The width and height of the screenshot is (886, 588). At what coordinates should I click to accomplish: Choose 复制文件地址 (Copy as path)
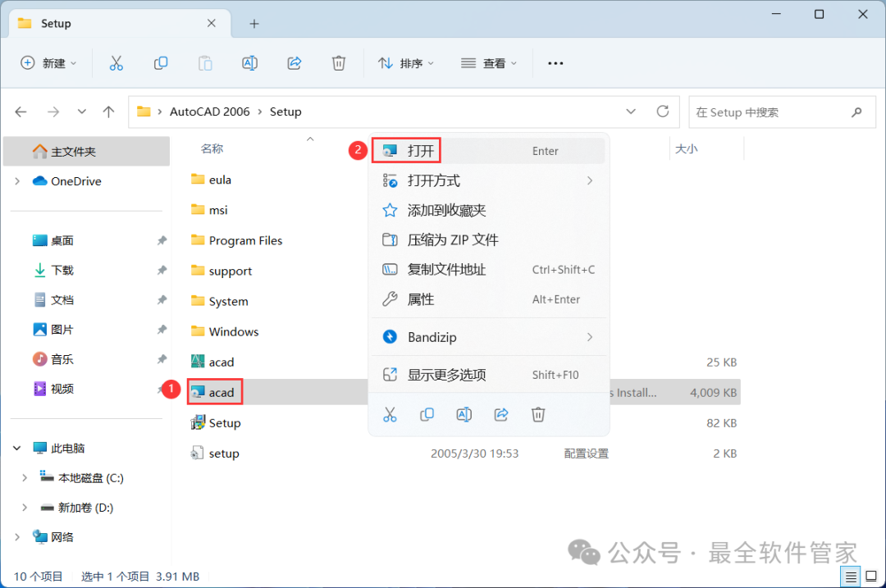488,270
